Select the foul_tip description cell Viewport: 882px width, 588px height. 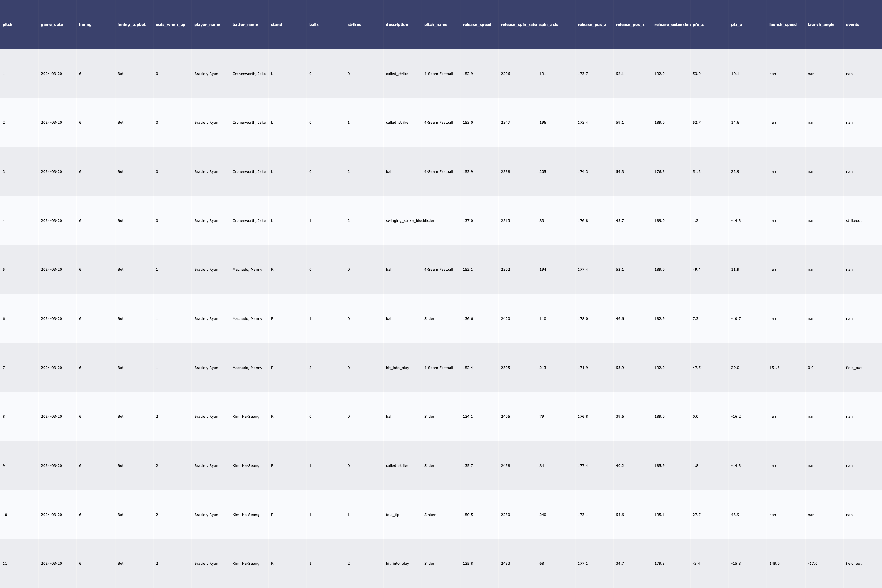point(392,515)
